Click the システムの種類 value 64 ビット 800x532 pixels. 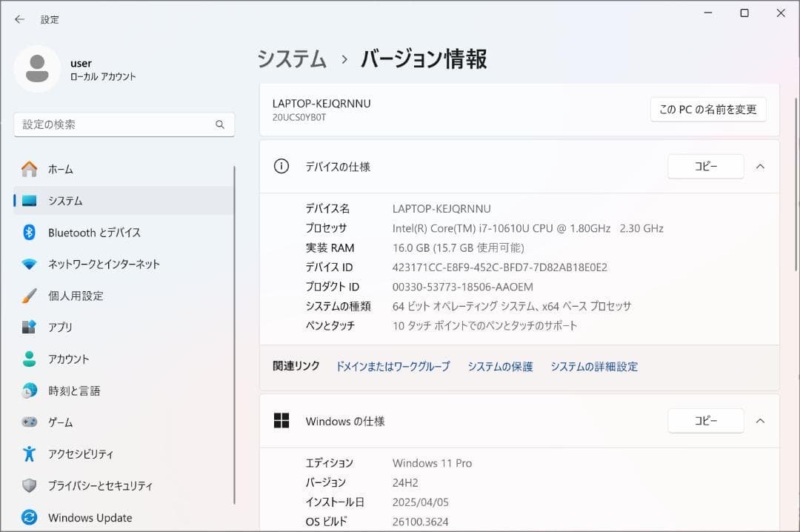(x=512, y=306)
